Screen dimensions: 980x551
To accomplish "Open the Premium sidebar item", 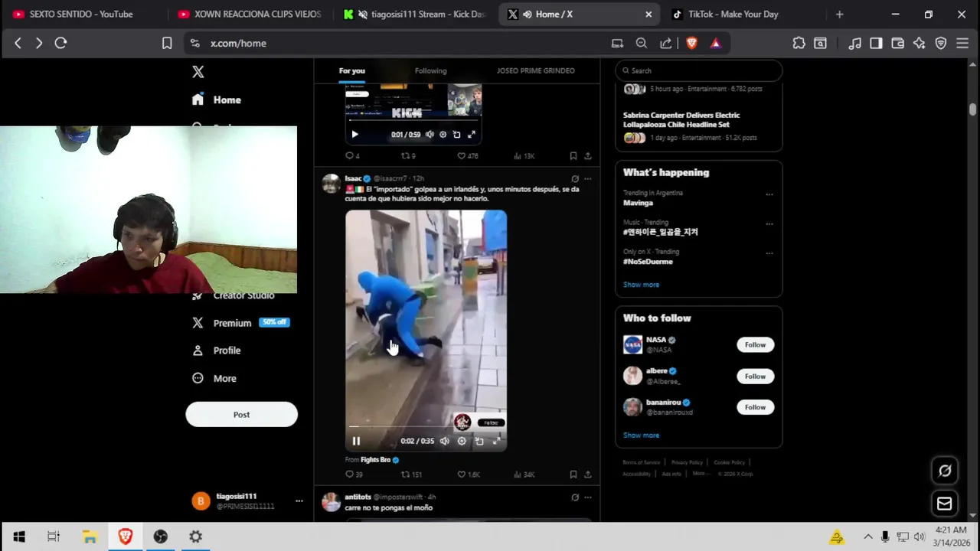I will point(240,323).
